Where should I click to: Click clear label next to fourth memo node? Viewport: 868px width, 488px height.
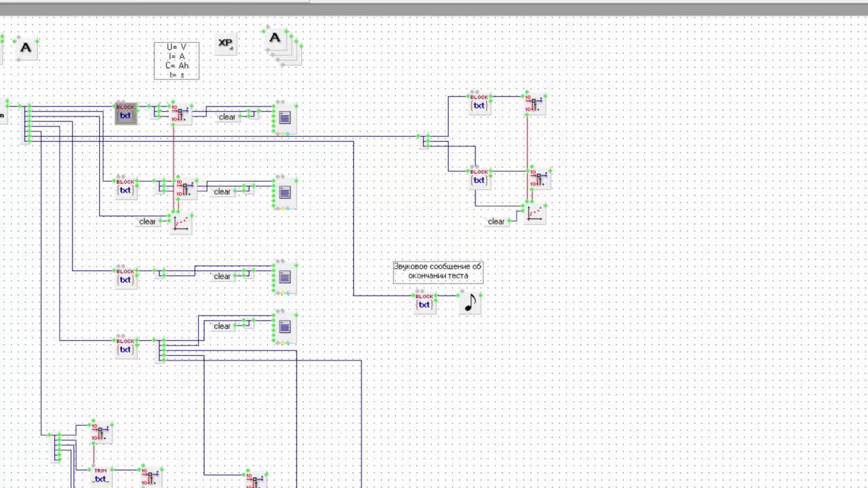tap(222, 327)
